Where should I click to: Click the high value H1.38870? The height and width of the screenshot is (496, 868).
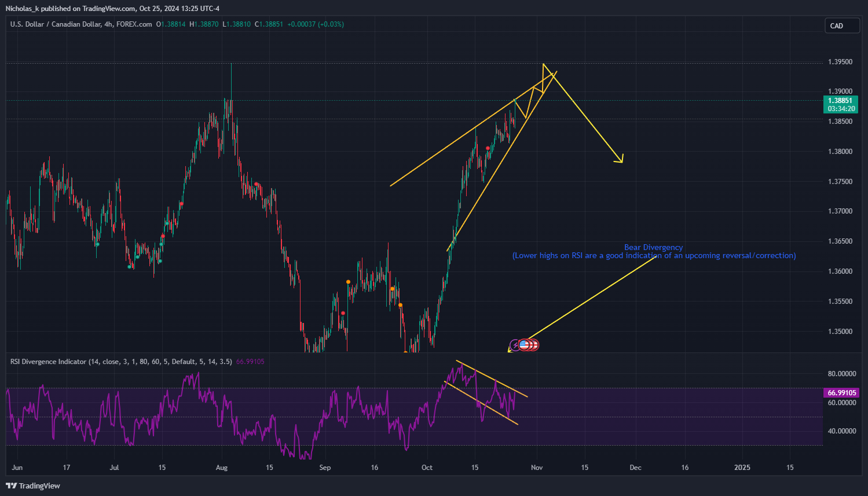point(204,24)
